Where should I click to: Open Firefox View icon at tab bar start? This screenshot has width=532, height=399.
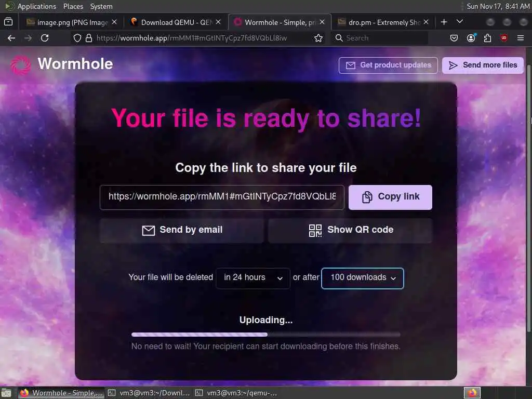(x=8, y=22)
